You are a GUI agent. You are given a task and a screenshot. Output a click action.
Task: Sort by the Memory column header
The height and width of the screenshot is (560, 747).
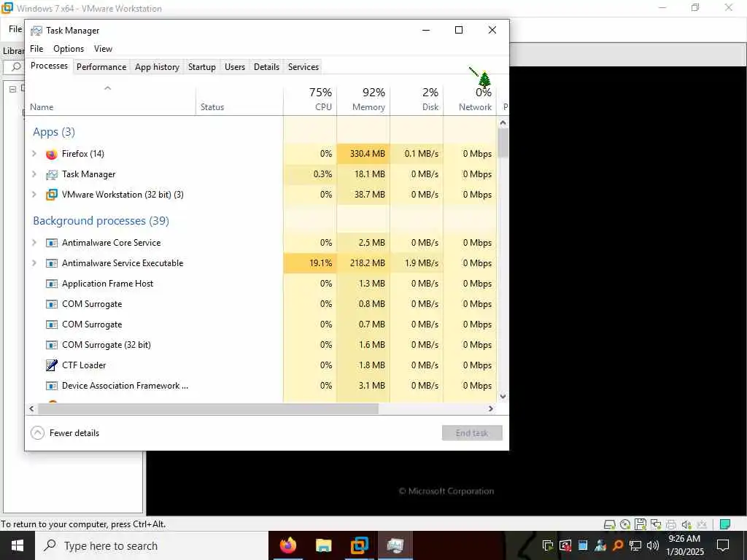coord(363,99)
